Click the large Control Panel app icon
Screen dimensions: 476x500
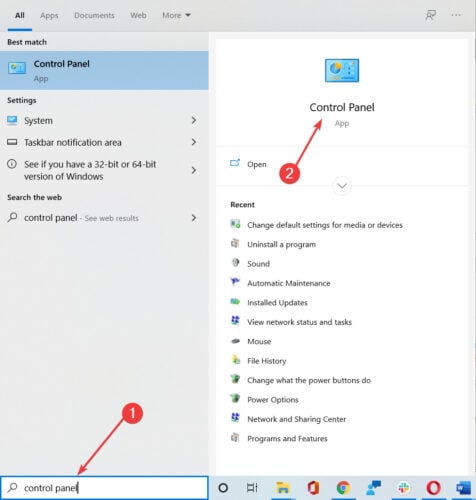click(x=342, y=70)
